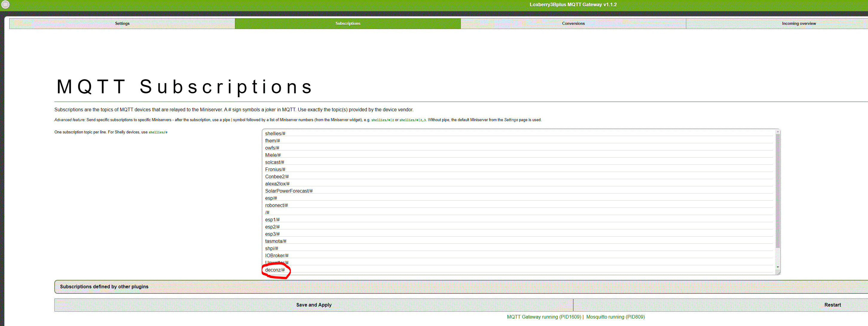Click the Save and Apply button
Image resolution: width=868 pixels, height=326 pixels.
pos(314,305)
